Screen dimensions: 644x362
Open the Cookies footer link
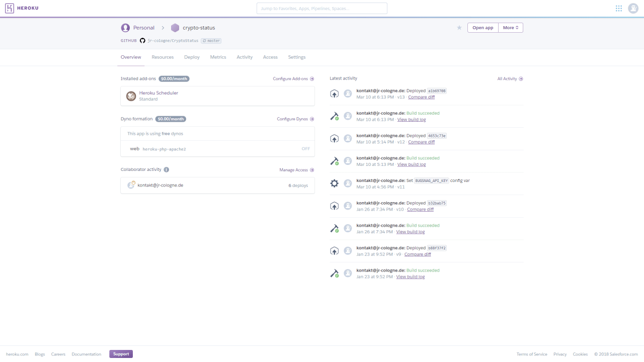coord(580,354)
